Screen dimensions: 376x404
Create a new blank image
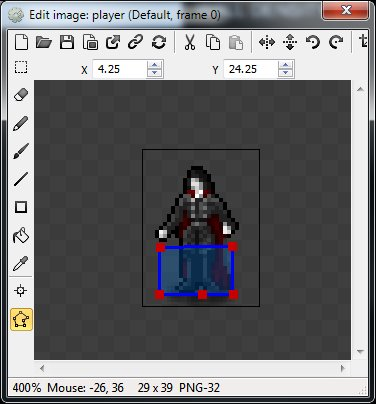[21, 43]
